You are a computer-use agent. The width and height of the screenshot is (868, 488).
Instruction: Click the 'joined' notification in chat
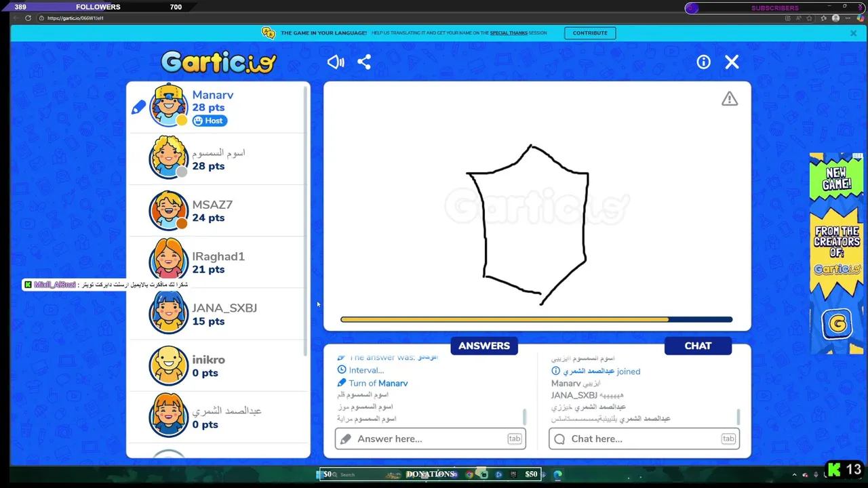596,371
